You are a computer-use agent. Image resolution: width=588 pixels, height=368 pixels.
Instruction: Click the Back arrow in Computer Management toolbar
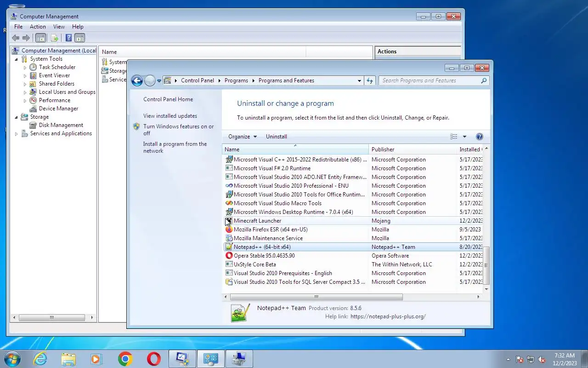[x=16, y=38]
